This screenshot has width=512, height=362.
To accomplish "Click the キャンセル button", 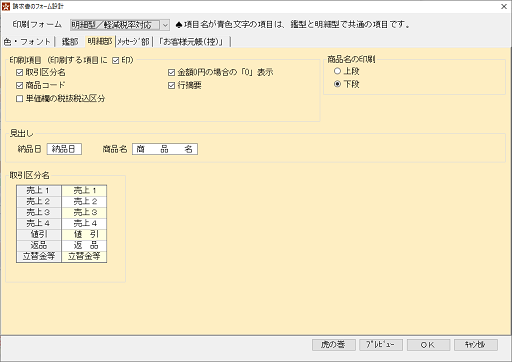I will click(x=476, y=345).
